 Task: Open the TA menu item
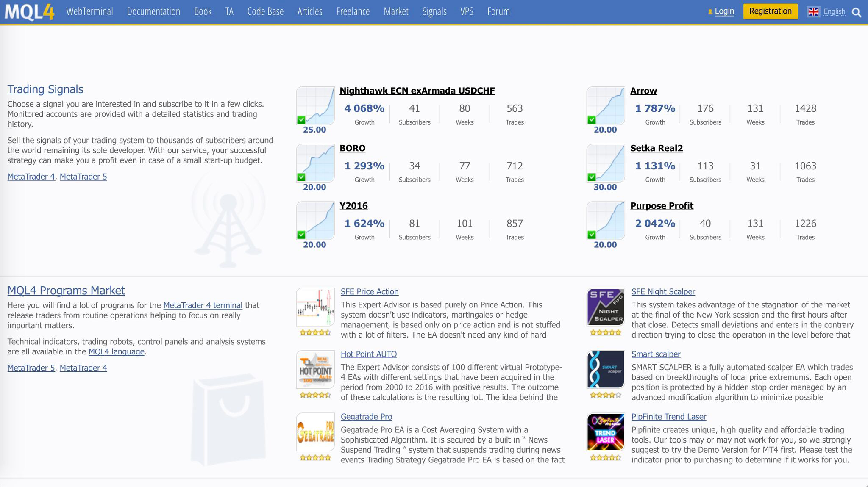229,11
